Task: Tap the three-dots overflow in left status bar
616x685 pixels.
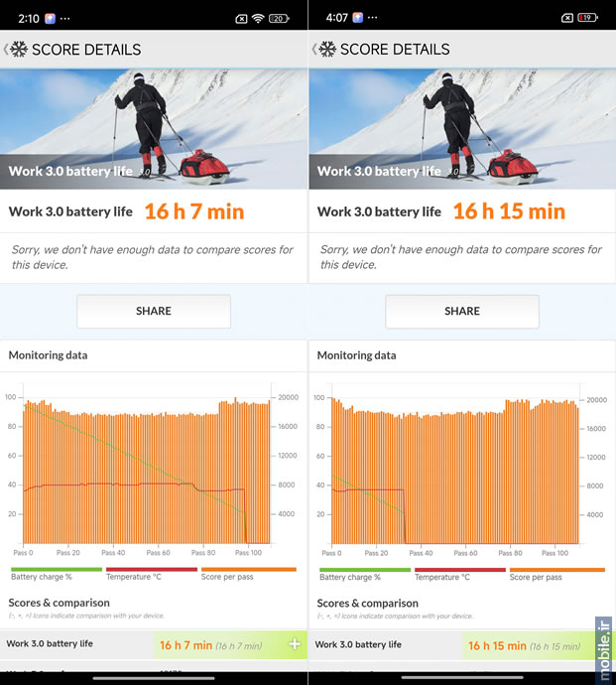Action: point(65,19)
